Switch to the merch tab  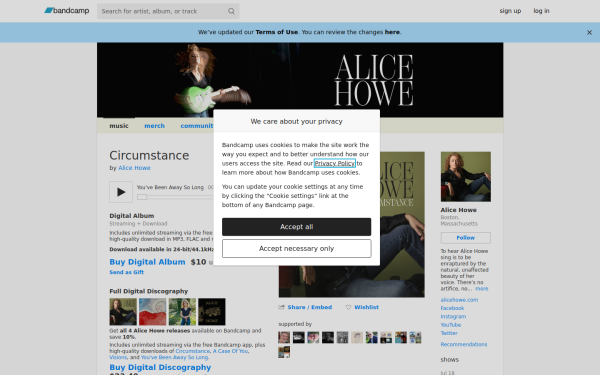click(x=155, y=126)
